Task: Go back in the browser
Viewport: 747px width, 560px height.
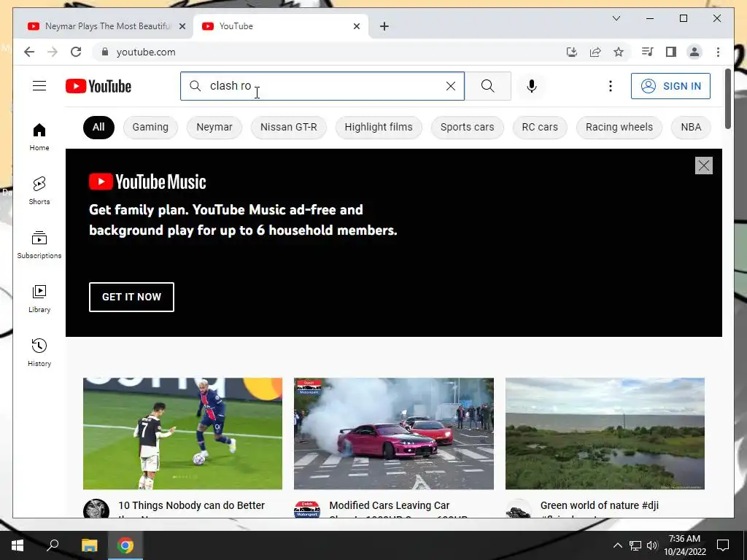Action: pyautogui.click(x=29, y=52)
